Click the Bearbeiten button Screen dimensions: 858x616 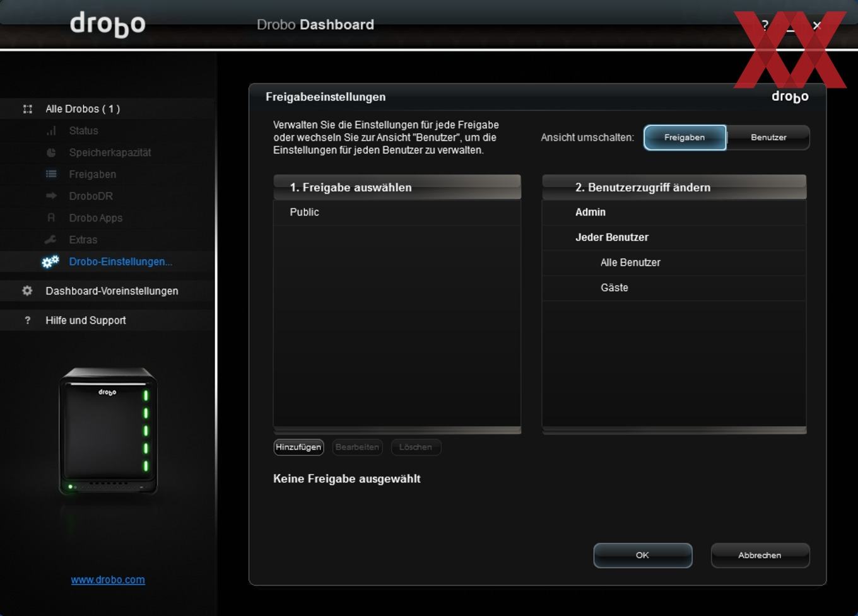357,447
